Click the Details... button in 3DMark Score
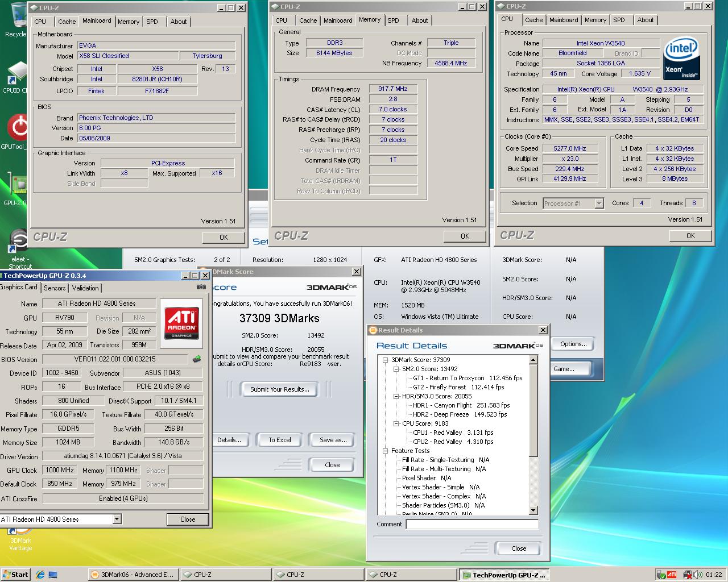The image size is (728, 582). [x=229, y=440]
